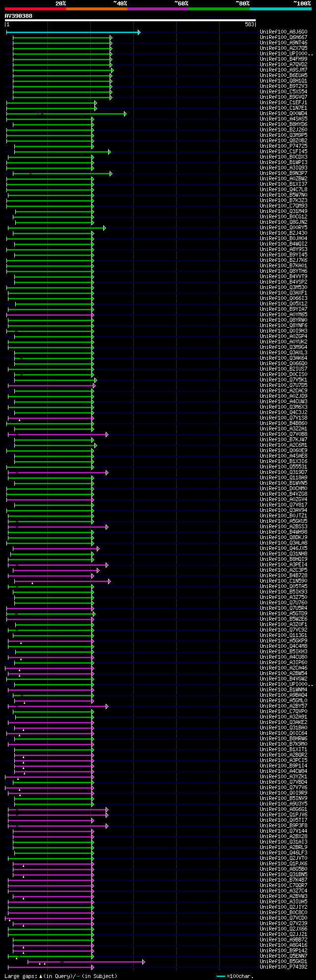This screenshot has height=980, width=316.
Task: Open hit UniRef100_A8J6G0
Action: point(283,32)
